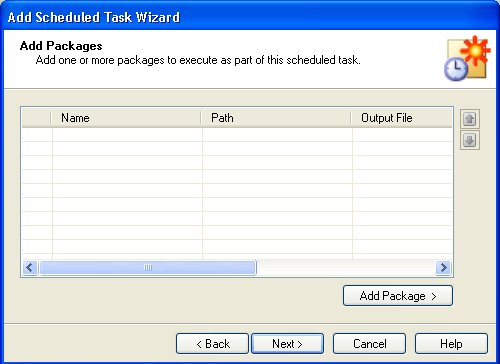Click the empty scrollbar track right of thumb

346,267
